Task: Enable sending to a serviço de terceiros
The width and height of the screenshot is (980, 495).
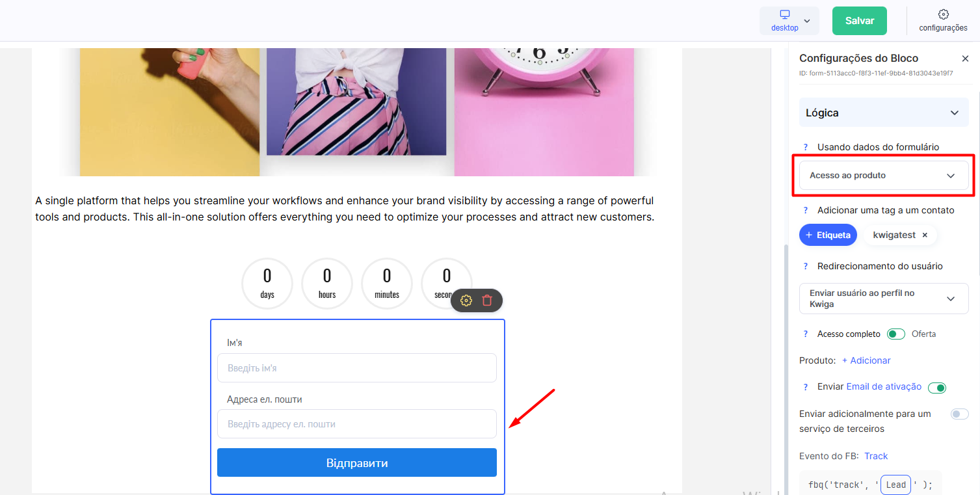Action: [x=960, y=414]
